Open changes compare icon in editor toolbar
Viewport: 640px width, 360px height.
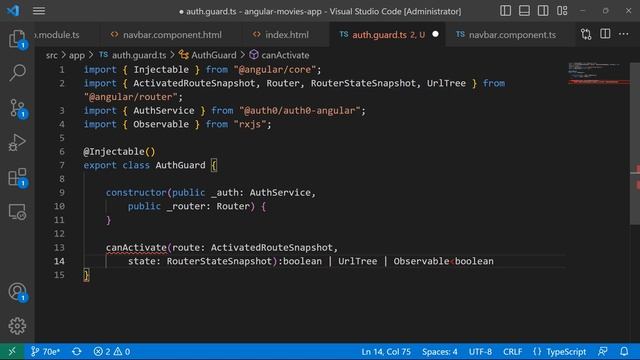pyautogui.click(x=586, y=34)
